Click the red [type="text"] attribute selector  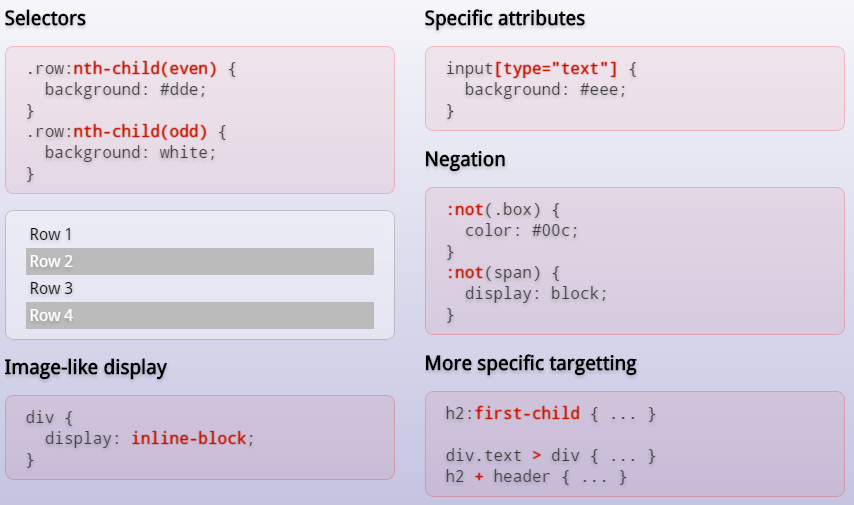coord(556,69)
